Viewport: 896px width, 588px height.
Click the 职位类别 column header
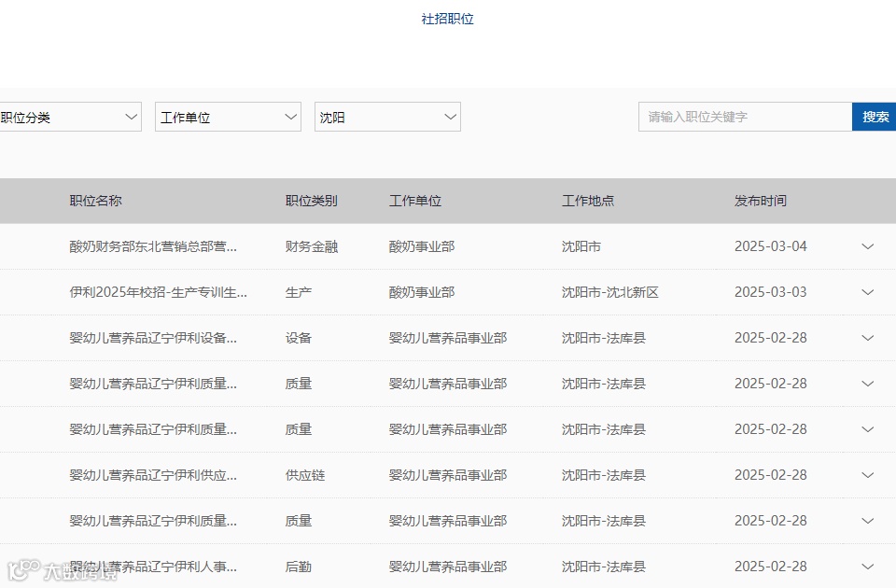tap(312, 201)
